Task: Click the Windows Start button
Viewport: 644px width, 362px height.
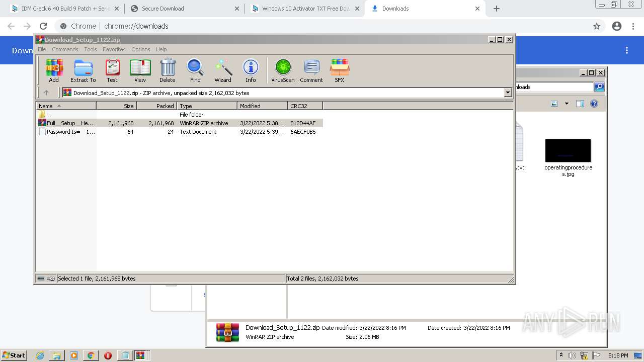Action: coord(14,355)
